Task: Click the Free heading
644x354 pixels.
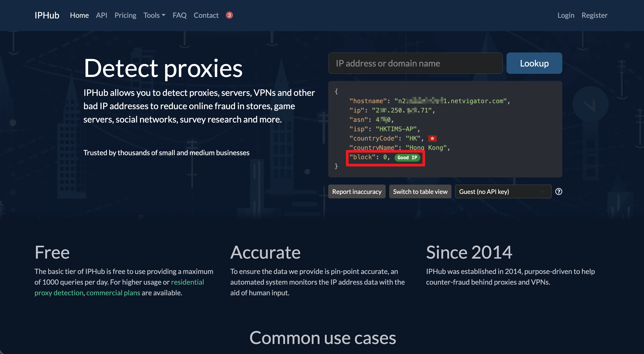Action: pos(52,252)
